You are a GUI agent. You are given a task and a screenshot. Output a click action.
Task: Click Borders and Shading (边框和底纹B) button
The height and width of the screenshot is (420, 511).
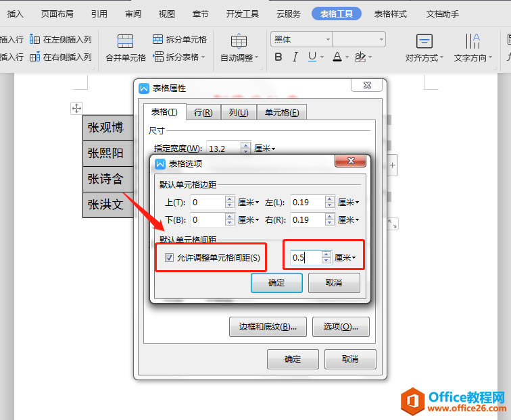[268, 327]
